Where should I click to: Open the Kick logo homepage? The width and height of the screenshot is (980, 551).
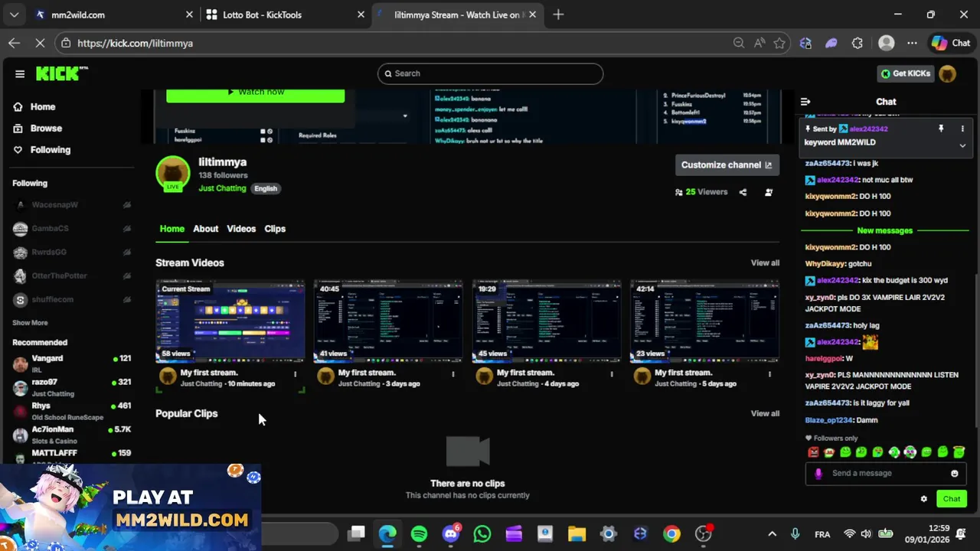pyautogui.click(x=62, y=73)
